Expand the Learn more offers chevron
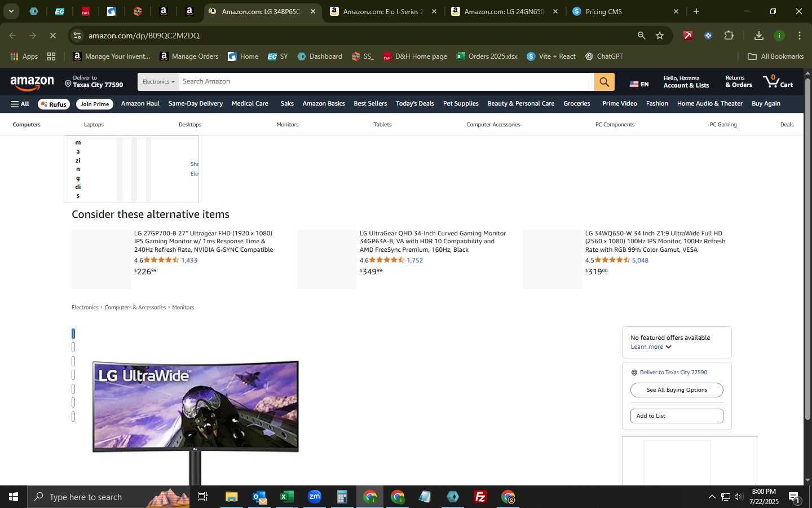 (669, 347)
